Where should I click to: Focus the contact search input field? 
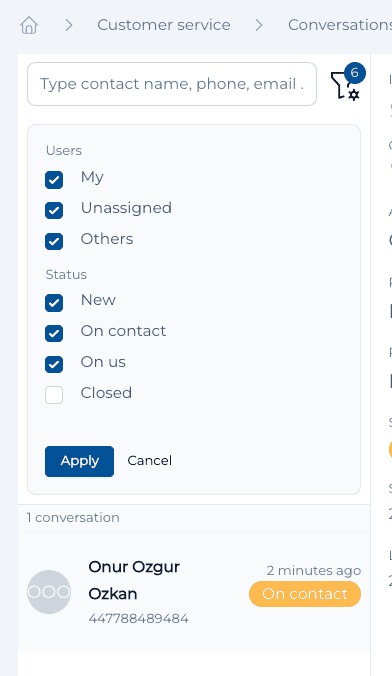(172, 84)
